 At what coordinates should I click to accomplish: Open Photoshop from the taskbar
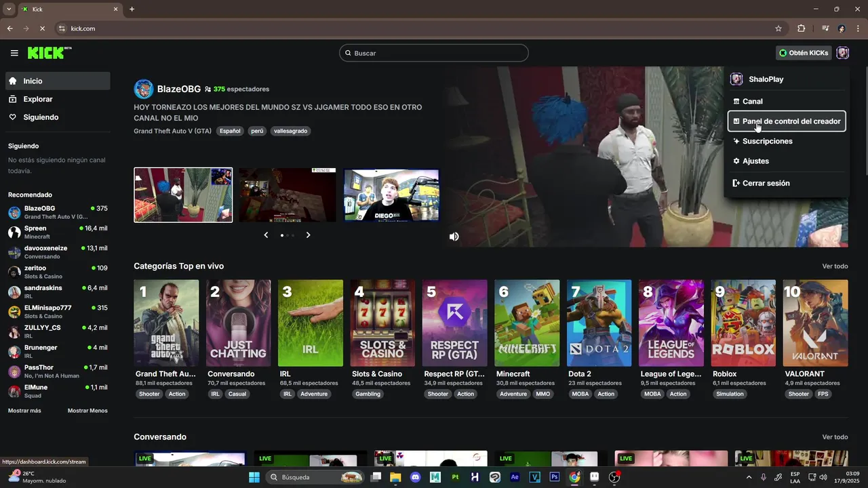(554, 477)
